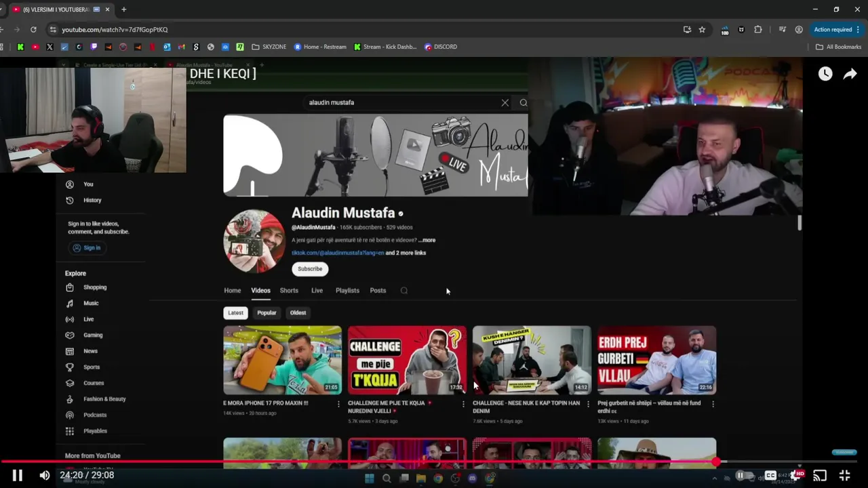Open the channel Posts tab
Viewport: 868px width, 488px height.
[x=378, y=290]
